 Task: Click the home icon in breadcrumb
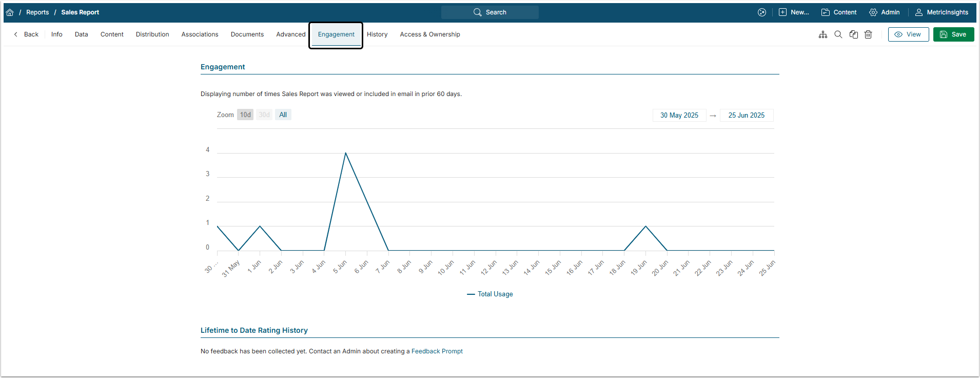pyautogui.click(x=10, y=12)
